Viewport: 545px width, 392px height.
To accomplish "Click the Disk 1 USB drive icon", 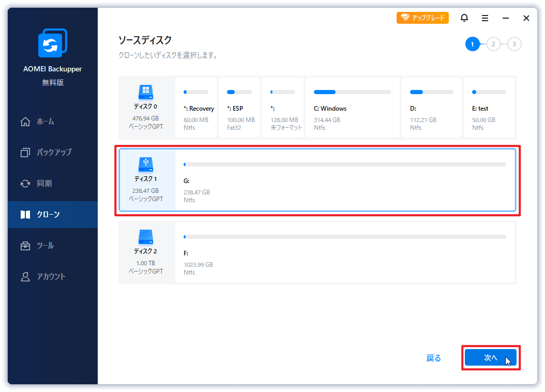I will click(145, 164).
